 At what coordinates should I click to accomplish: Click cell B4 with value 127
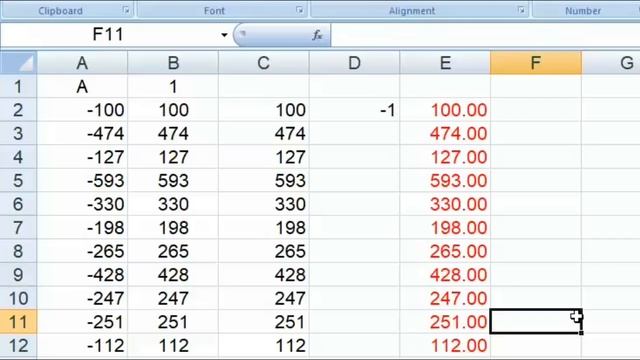click(x=173, y=157)
